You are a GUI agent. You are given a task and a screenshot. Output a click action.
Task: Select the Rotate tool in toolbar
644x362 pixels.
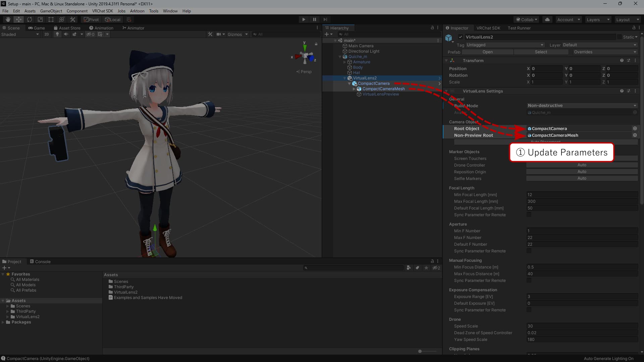pyautogui.click(x=30, y=19)
